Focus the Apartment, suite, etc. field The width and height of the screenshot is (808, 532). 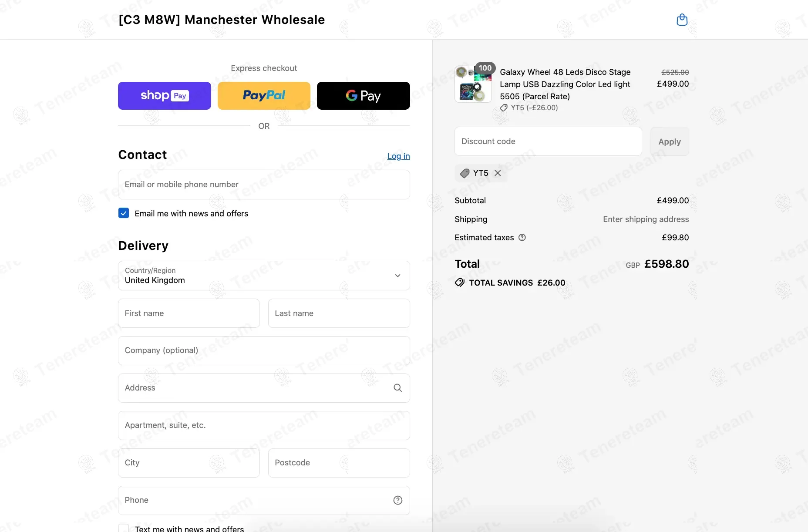(264, 425)
